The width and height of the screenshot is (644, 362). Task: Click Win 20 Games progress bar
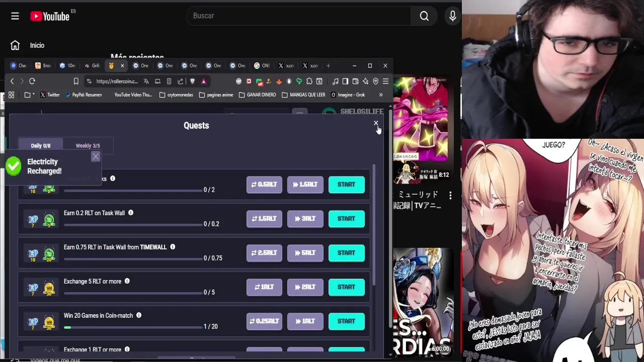coord(133,327)
